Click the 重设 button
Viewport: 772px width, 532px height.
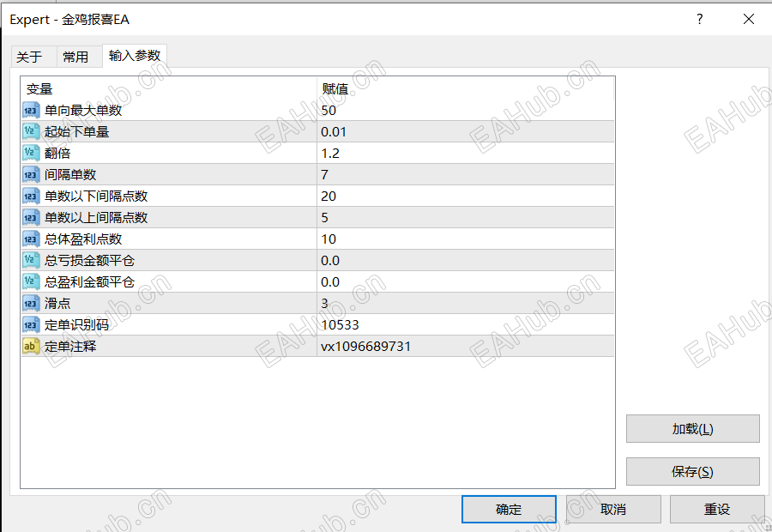(x=717, y=509)
